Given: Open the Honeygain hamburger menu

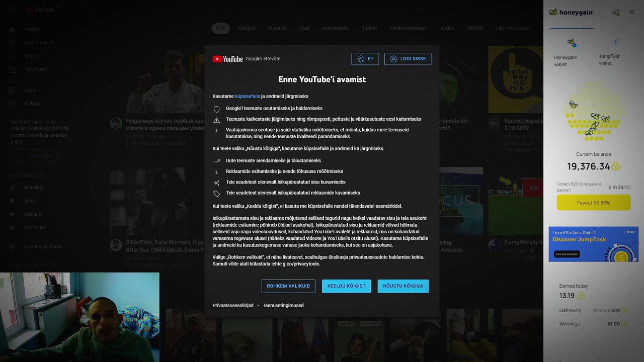Looking at the screenshot, I should point(632,12).
